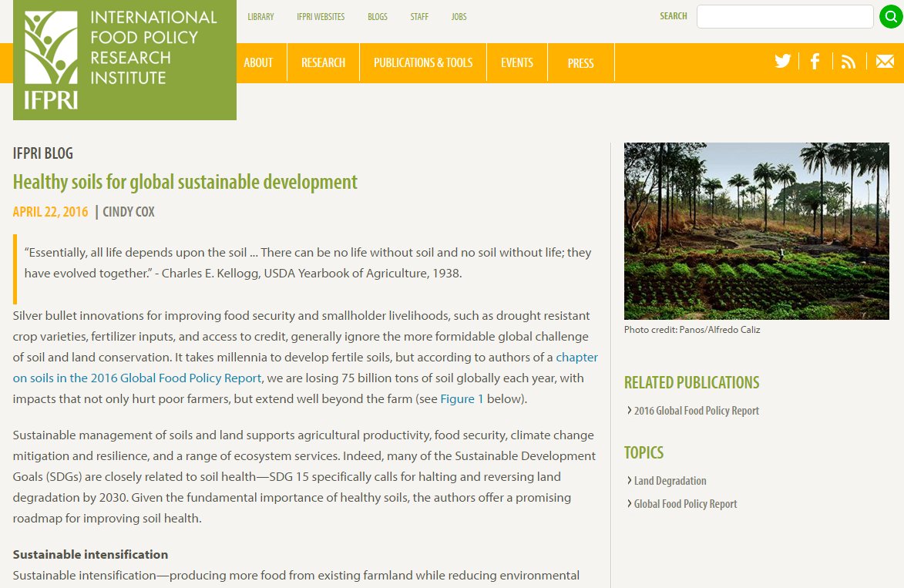Visit the Blogs link
Image resolution: width=904 pixels, height=588 pixels.
[377, 17]
